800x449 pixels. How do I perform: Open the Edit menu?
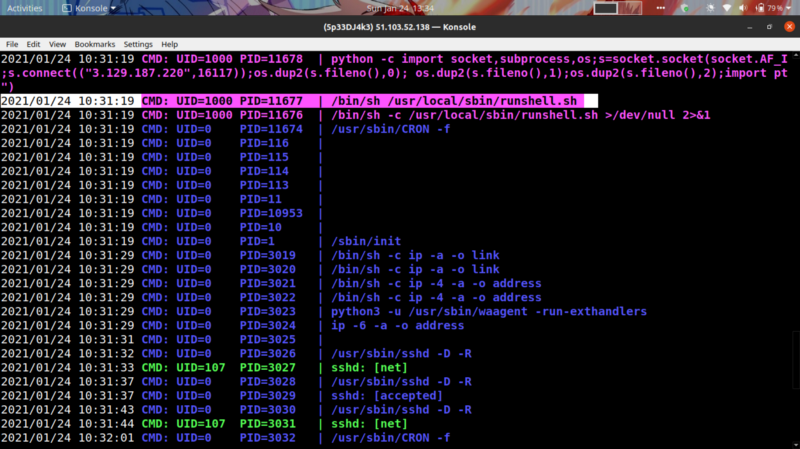point(33,44)
